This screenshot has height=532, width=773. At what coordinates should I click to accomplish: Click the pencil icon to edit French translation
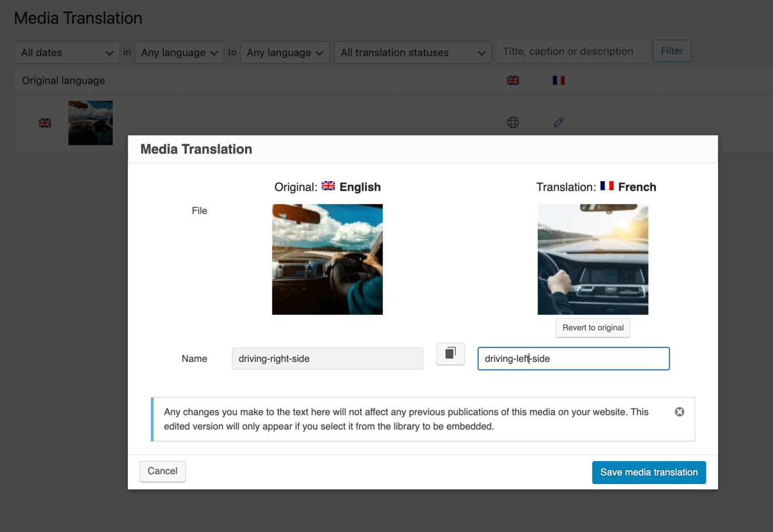click(559, 122)
